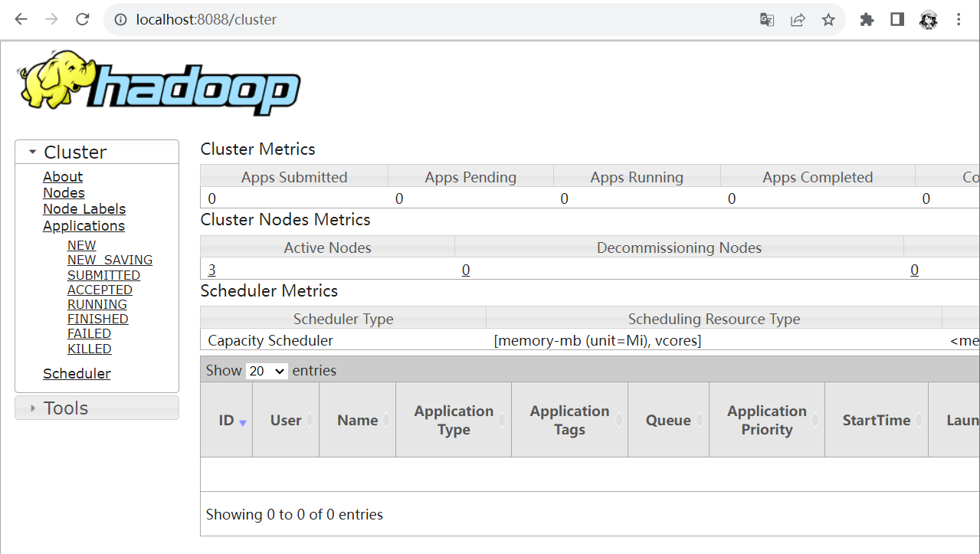Click the Hadoop elephant logo

click(159, 84)
